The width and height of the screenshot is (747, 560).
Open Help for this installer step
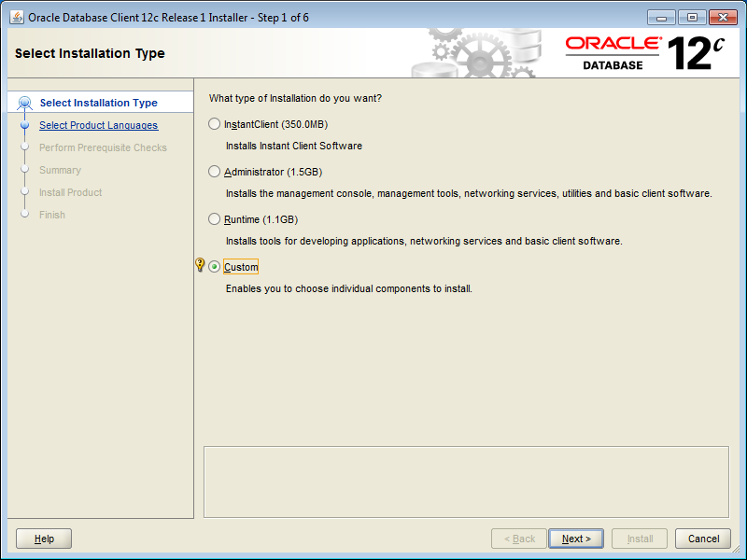(x=43, y=539)
